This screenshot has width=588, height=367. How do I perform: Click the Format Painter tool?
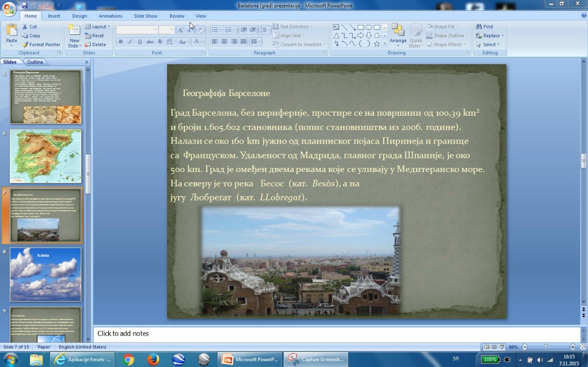coord(41,45)
